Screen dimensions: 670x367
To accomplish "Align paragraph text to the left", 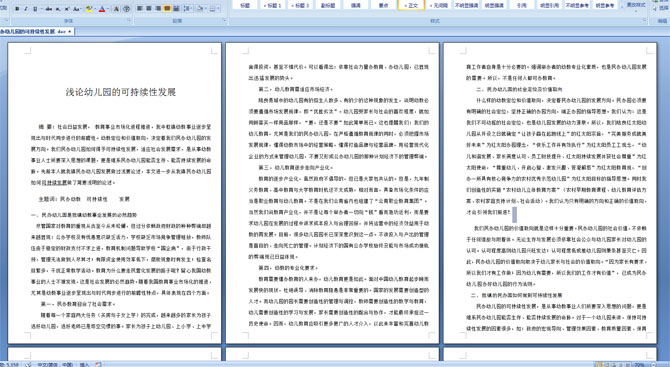I will coord(139,9).
